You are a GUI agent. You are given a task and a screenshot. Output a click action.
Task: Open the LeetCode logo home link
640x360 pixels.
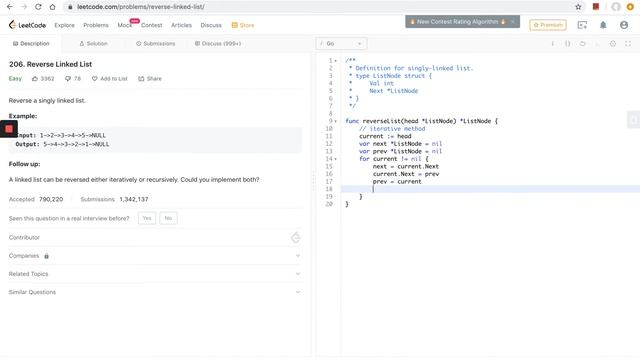tap(27, 25)
